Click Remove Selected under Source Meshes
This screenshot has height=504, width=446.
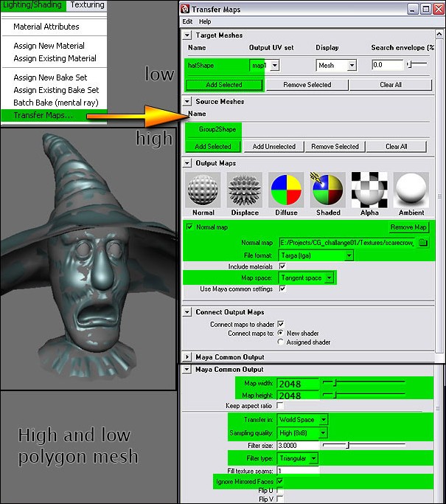(335, 147)
